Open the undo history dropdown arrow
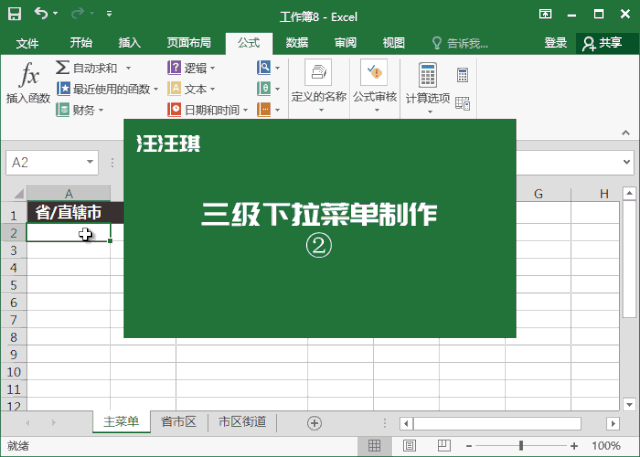This screenshot has width=640, height=457. (x=56, y=14)
